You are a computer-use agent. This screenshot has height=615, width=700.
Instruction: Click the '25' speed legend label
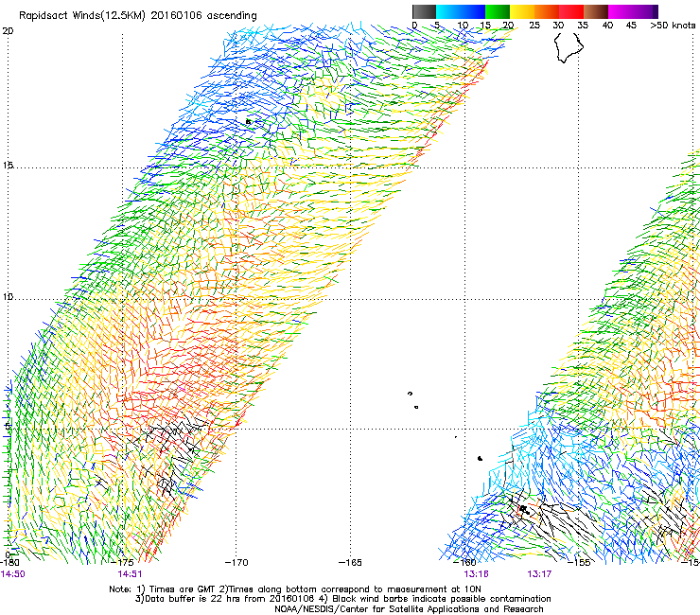point(534,26)
